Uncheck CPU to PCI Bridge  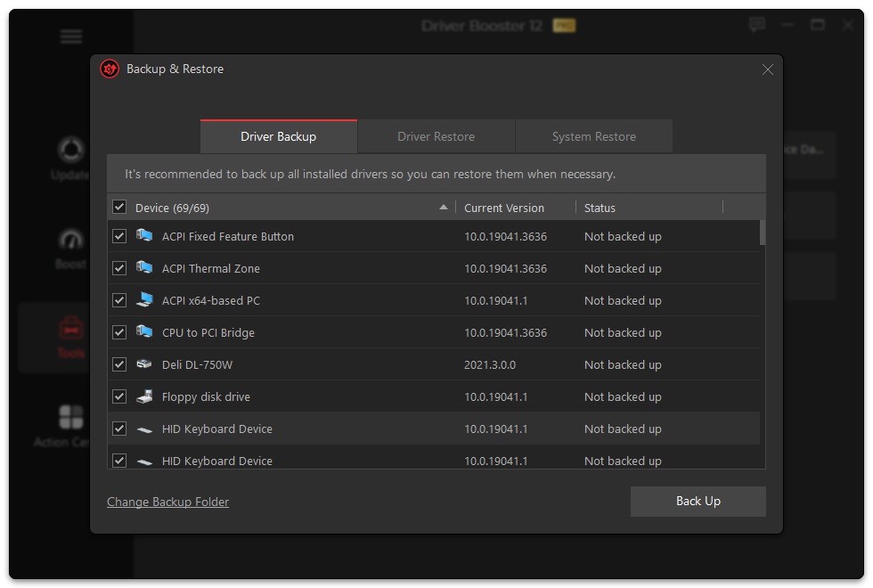(x=119, y=332)
